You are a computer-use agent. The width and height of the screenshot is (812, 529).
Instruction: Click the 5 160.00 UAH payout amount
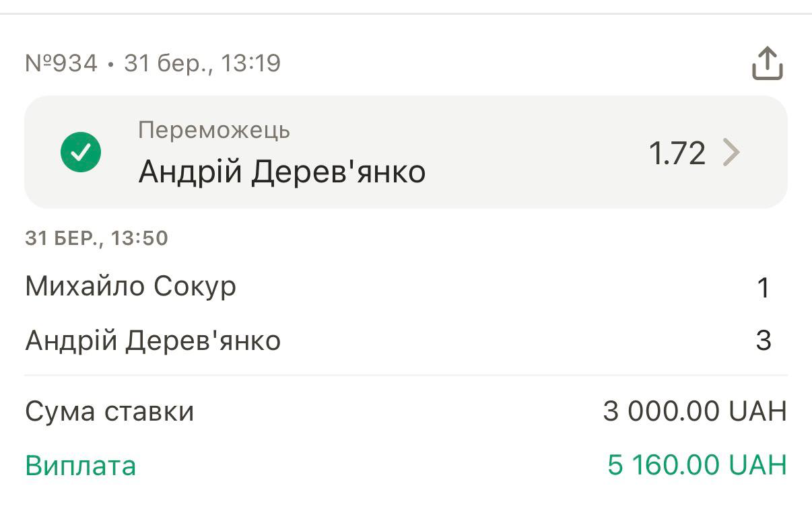point(696,465)
